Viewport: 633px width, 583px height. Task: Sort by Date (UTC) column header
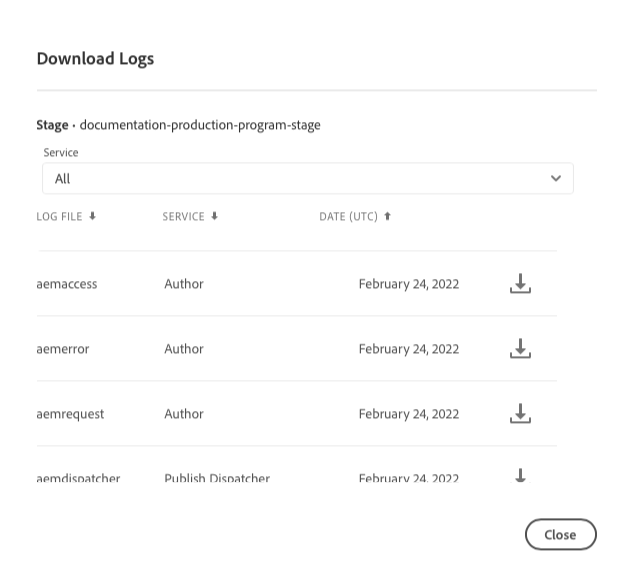[x=348, y=216]
